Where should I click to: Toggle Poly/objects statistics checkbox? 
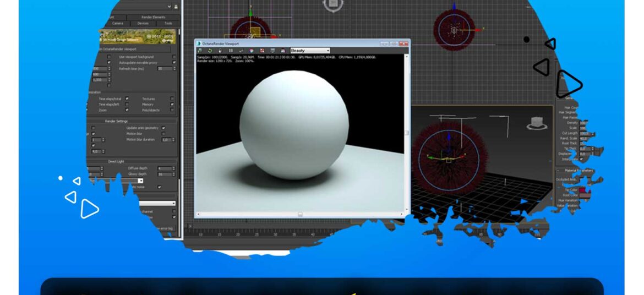point(172,110)
